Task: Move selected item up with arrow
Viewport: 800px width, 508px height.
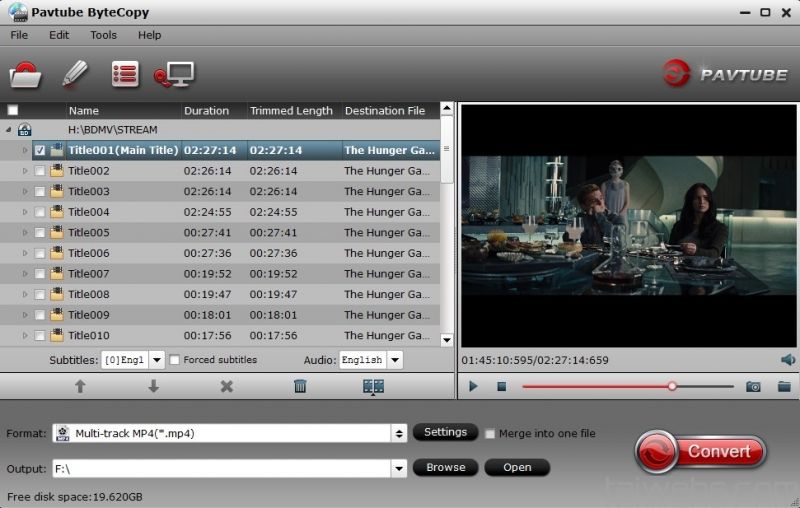Action: point(80,386)
